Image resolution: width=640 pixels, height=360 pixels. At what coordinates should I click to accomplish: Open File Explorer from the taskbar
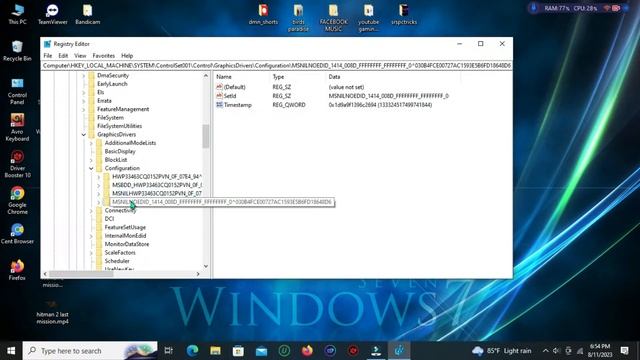coord(215,350)
